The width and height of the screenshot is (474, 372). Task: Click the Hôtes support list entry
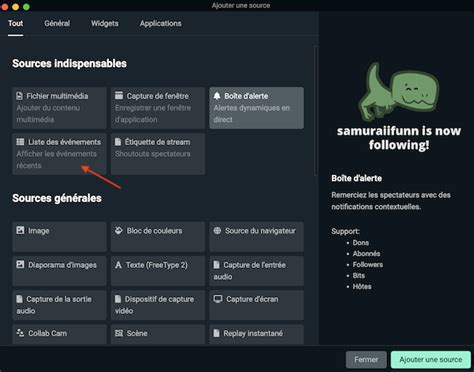tap(362, 287)
